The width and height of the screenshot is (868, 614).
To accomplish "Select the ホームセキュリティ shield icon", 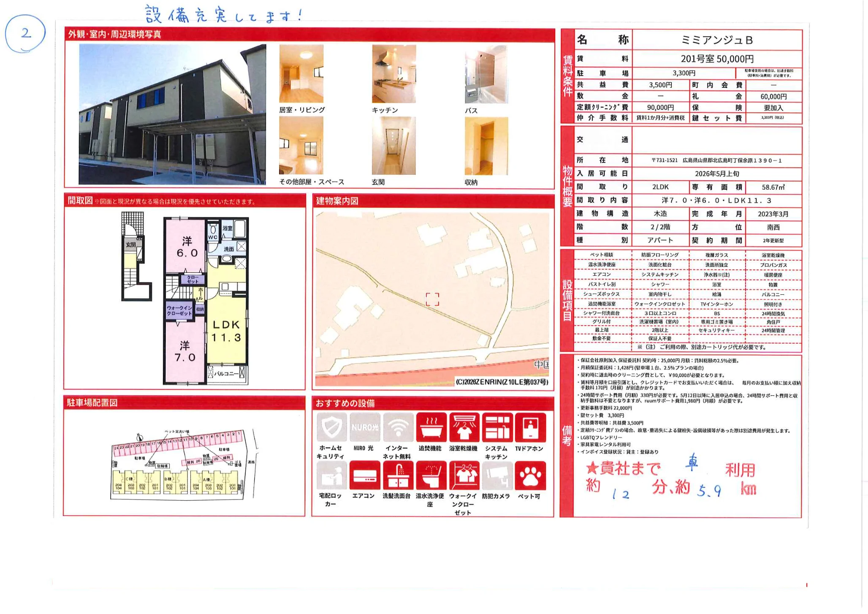I will 332,427.
